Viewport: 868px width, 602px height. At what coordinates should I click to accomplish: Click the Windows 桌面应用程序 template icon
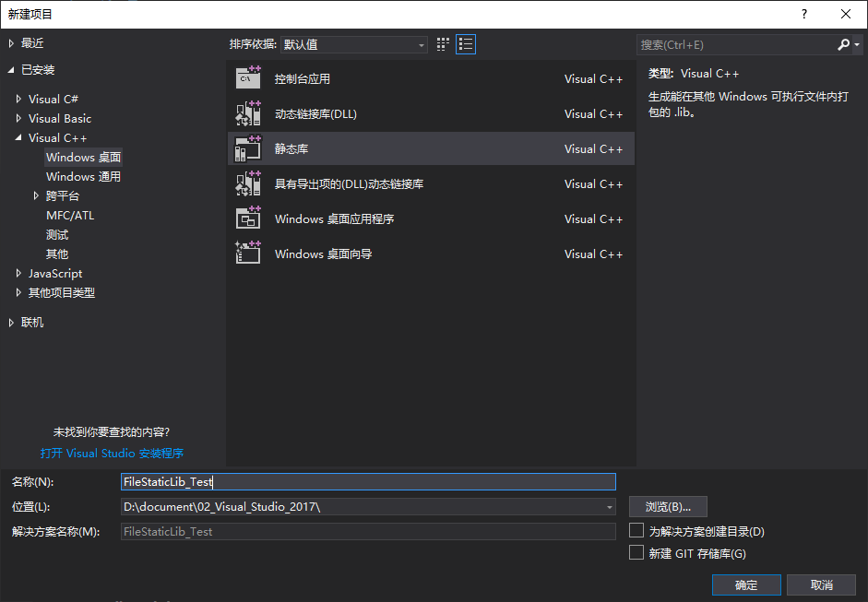pyautogui.click(x=247, y=218)
